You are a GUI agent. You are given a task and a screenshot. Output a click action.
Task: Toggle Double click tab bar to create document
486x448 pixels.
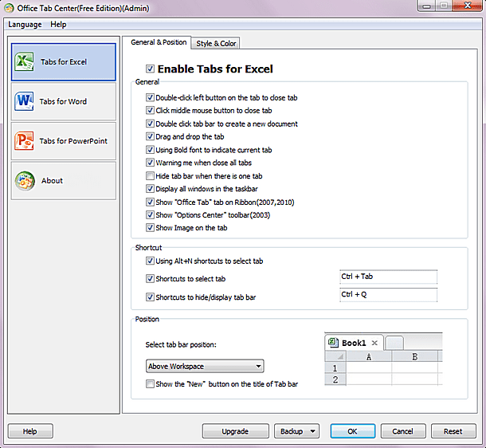(150, 124)
